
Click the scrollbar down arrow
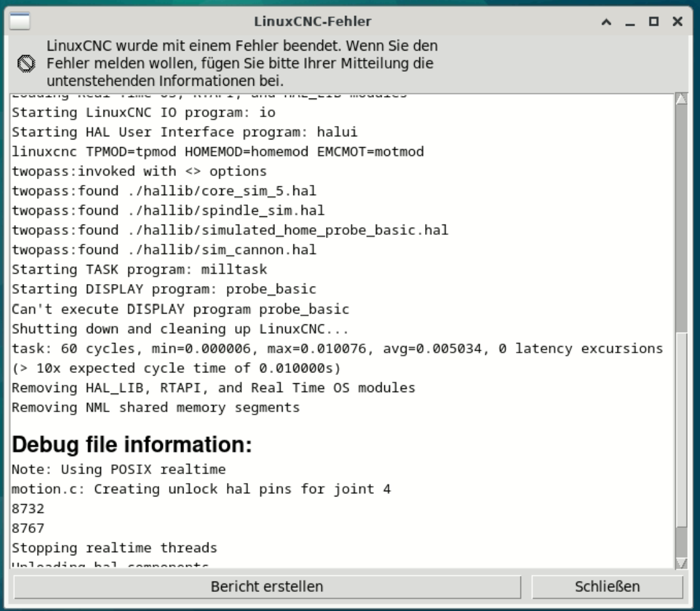pos(681,563)
